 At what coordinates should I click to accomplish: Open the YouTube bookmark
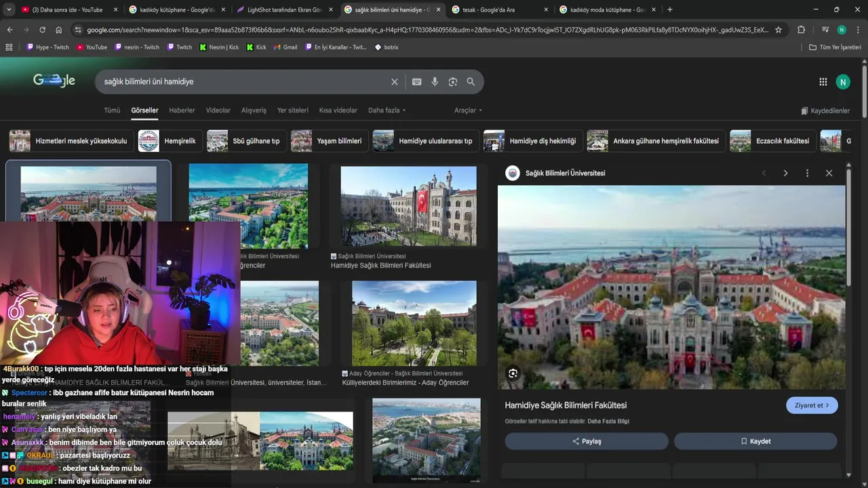click(x=92, y=47)
